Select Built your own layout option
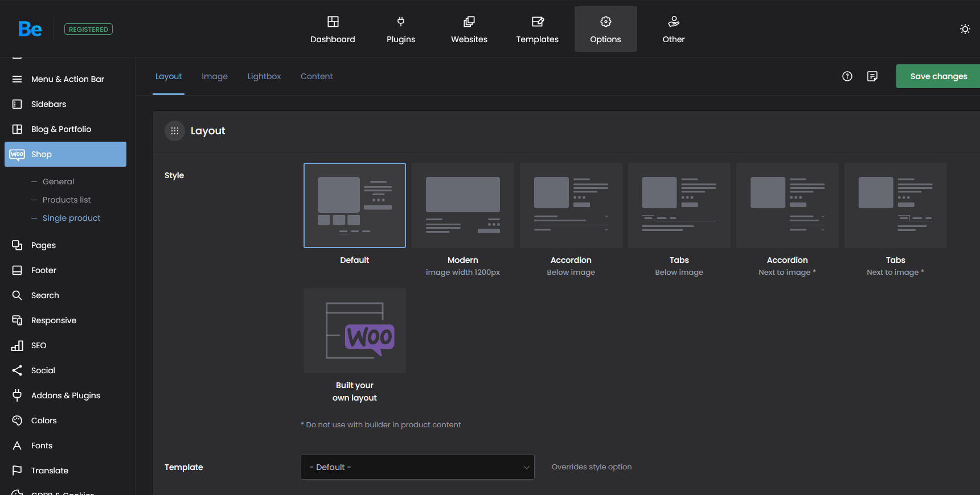The image size is (980, 495). [x=355, y=331]
